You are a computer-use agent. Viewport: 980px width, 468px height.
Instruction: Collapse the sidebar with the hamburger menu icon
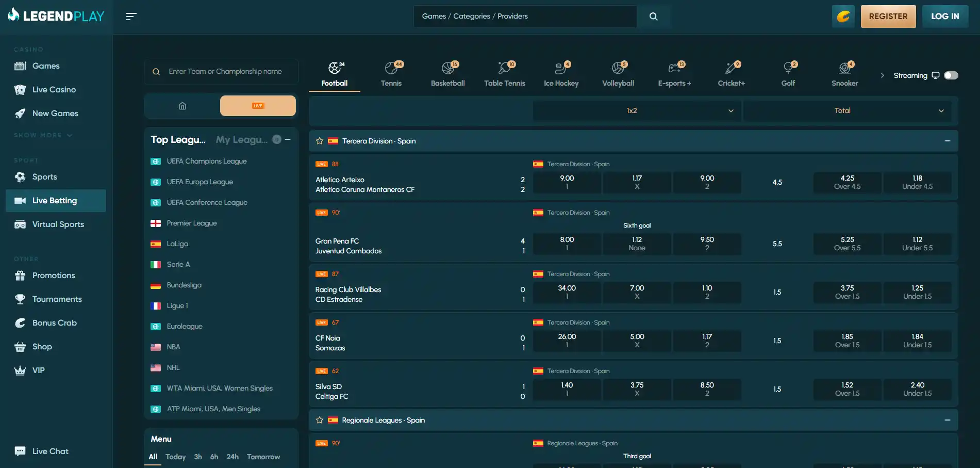(131, 17)
